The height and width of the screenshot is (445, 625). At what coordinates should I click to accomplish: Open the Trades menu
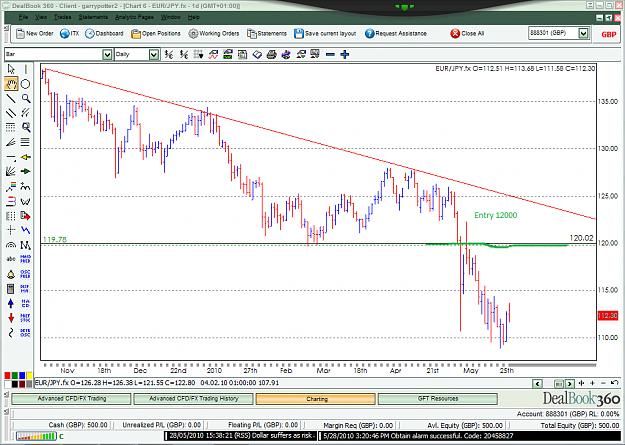click(x=63, y=17)
